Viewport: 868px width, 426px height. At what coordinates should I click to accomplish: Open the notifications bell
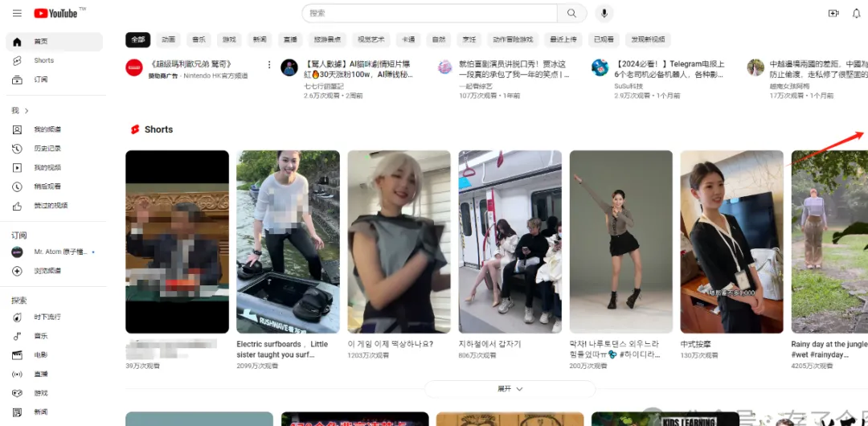point(856,14)
